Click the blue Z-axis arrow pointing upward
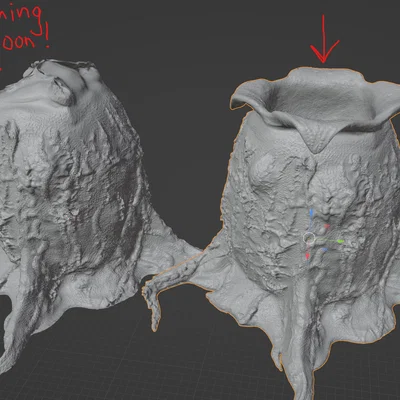Image resolution: width=400 pixels, height=400 pixels. point(311,213)
